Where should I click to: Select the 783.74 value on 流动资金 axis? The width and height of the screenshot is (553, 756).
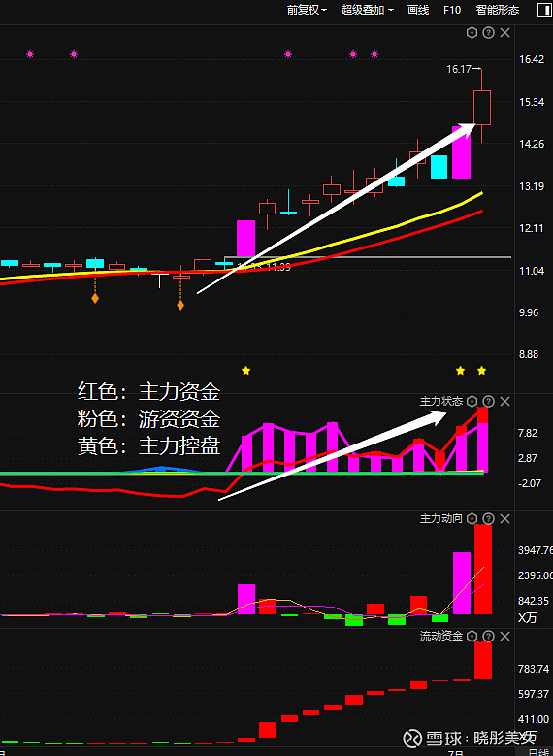point(534,669)
